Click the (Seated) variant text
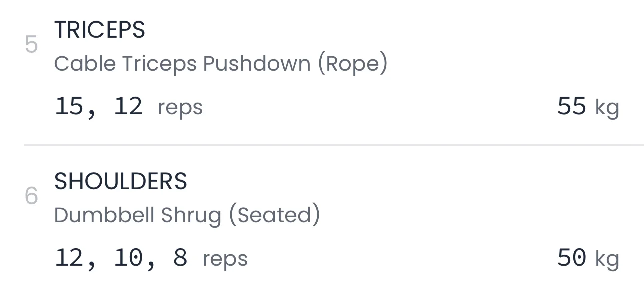This screenshot has width=644, height=292. coord(274,215)
